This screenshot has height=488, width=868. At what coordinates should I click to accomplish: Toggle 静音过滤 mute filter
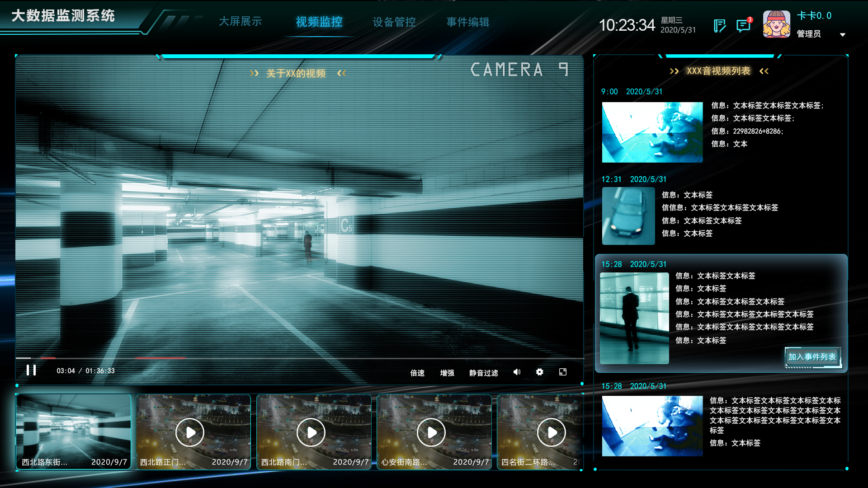point(483,373)
